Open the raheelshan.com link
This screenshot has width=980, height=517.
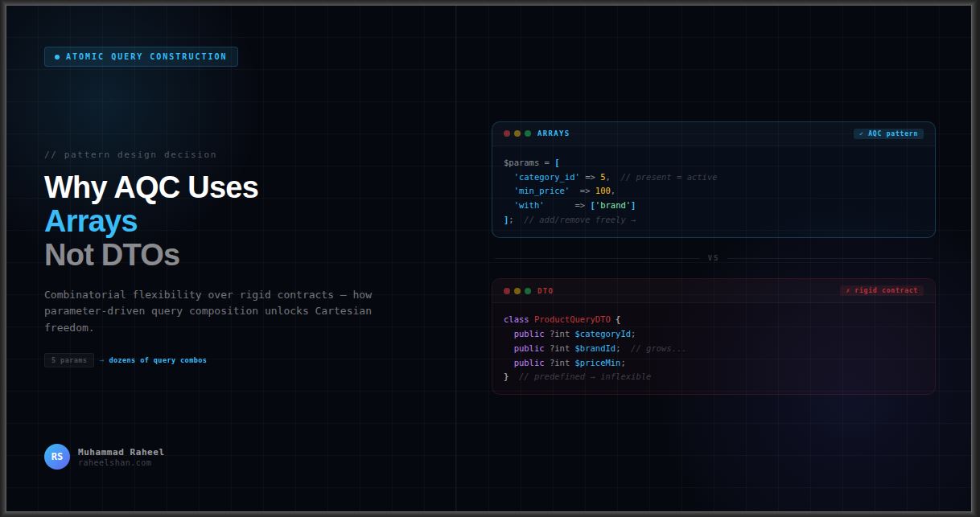pyautogui.click(x=116, y=462)
